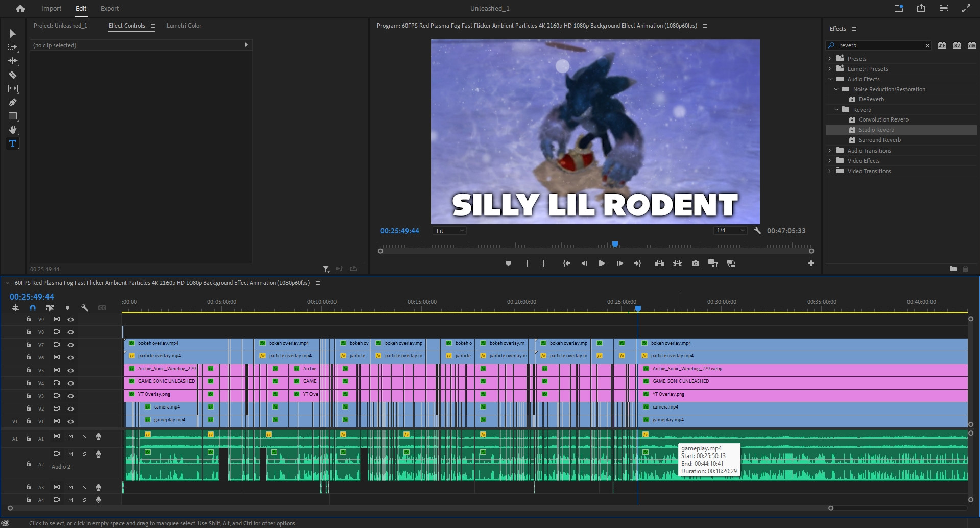This screenshot has width=980, height=528.
Task: Solo audio track A2
Action: point(84,454)
